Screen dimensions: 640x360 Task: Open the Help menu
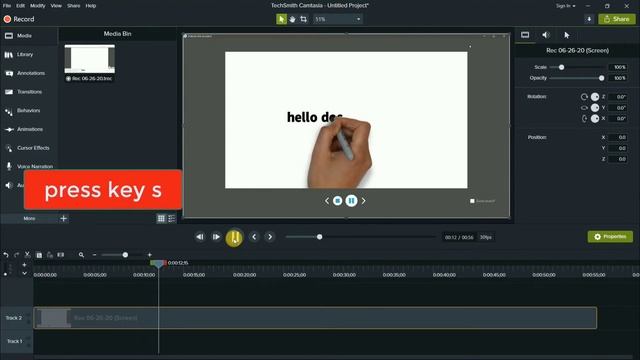point(91,6)
